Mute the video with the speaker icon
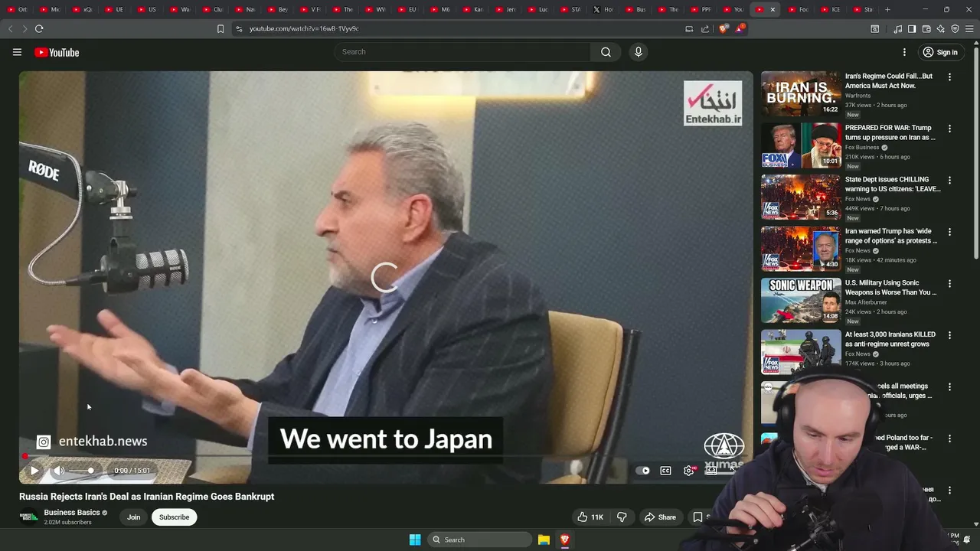 tap(58, 471)
